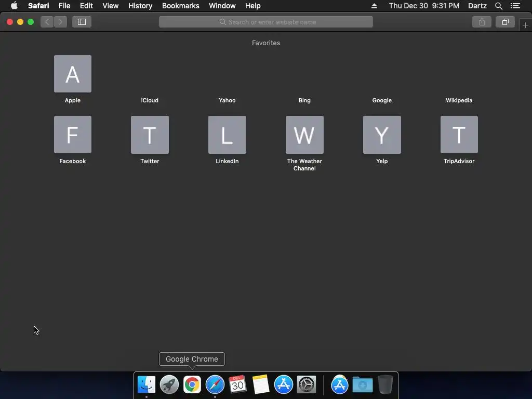
Task: Open Launchpad rocket icon in Dock
Action: click(x=169, y=384)
